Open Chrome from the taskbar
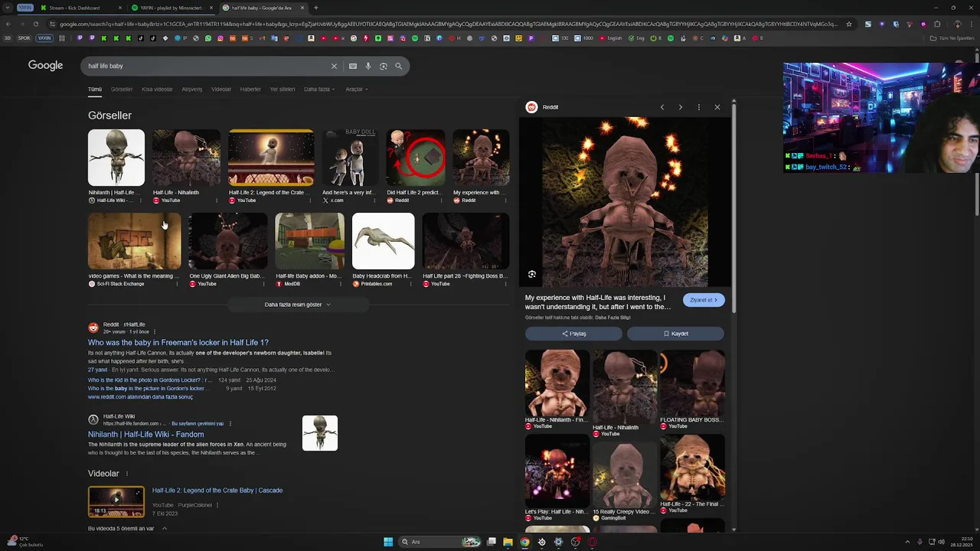This screenshot has height=551, width=980. [524, 542]
